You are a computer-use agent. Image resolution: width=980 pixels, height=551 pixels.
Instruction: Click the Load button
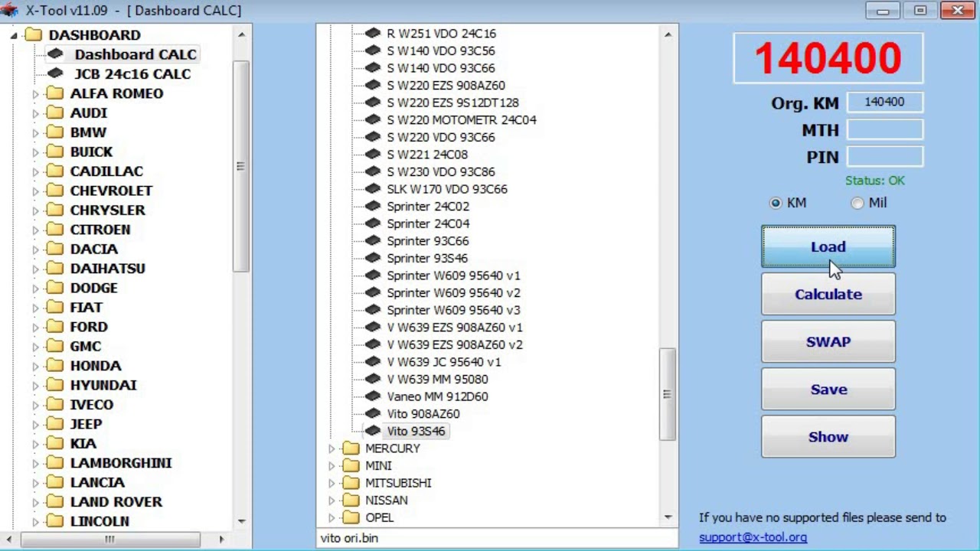click(828, 247)
